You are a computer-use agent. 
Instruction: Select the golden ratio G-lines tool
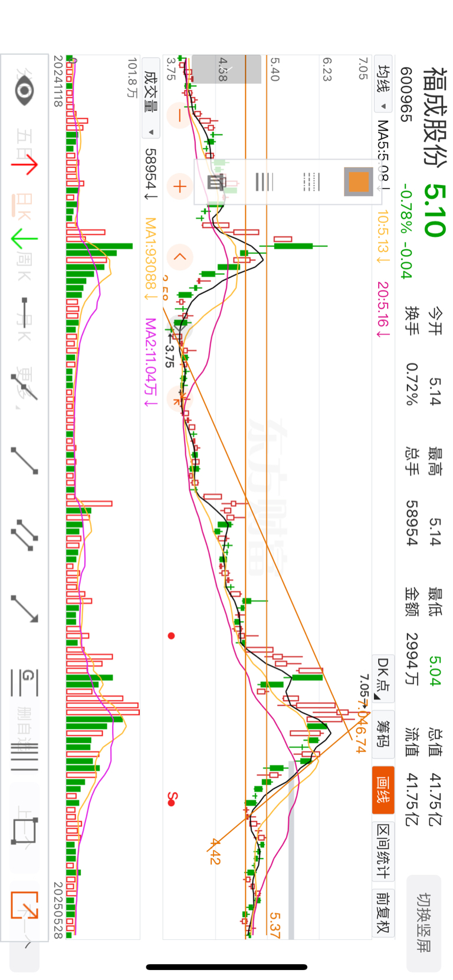coord(24,682)
